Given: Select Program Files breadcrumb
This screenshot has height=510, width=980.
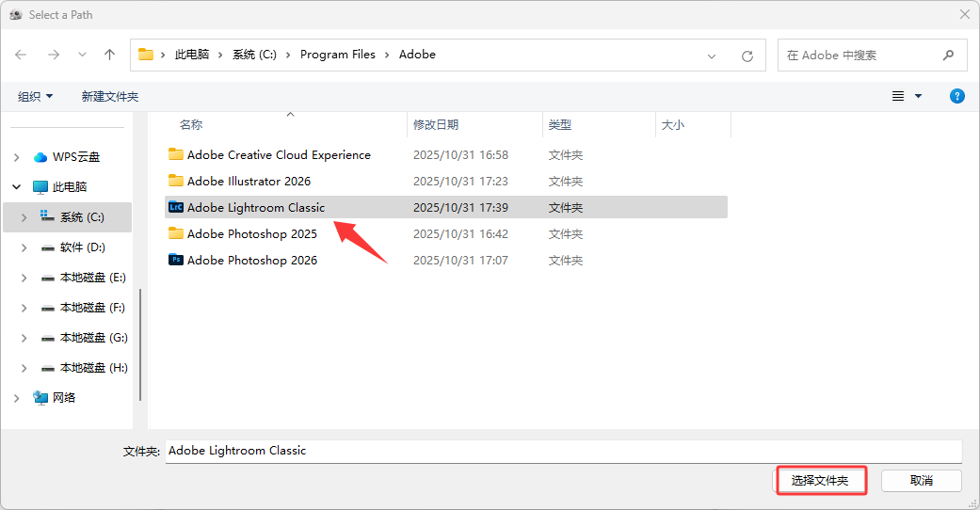Looking at the screenshot, I should (338, 55).
